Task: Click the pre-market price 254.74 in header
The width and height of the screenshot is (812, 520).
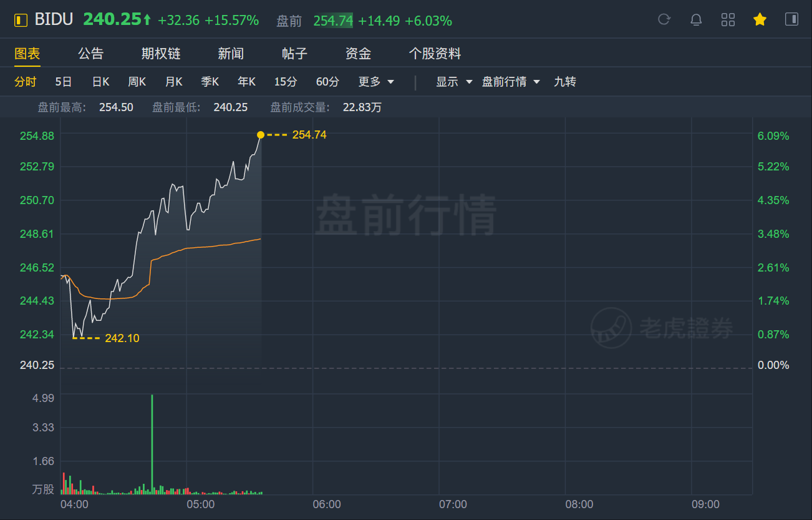Action: [333, 21]
